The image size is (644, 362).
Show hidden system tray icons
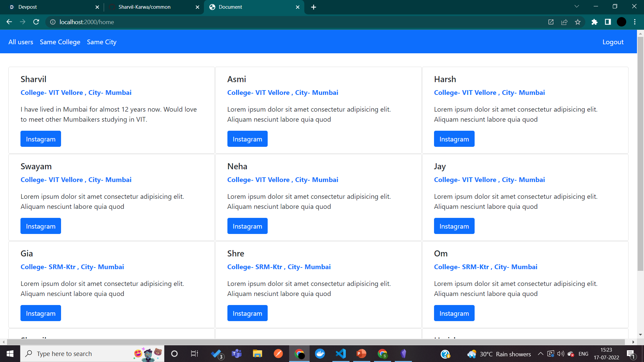pos(540,354)
